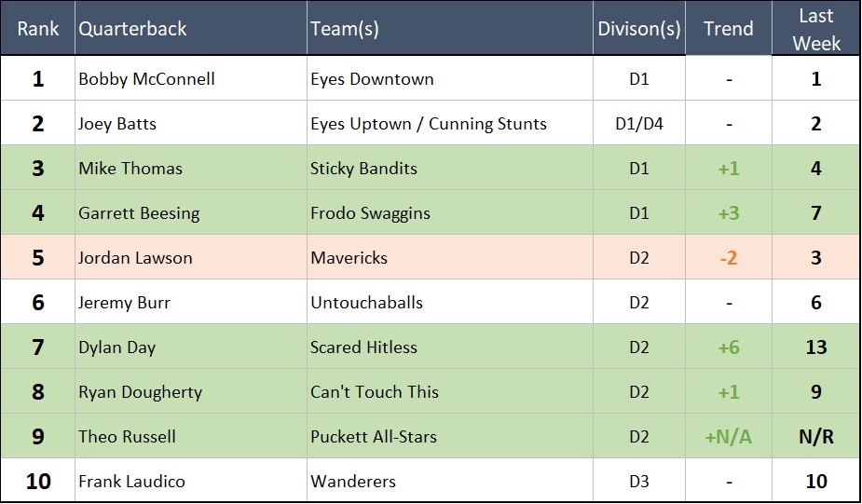Image resolution: width=862 pixels, height=504 pixels.
Task: Click the D1/D4 division cell
Action: [639, 124]
